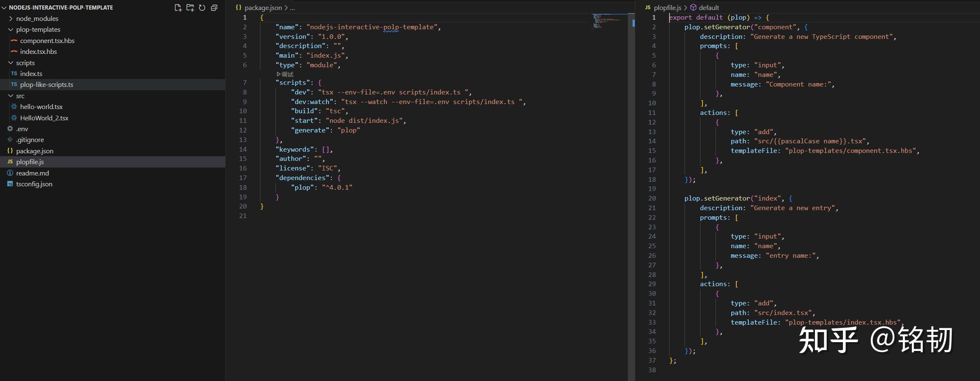
Task: Click the default breadcrumb in plopfile.js editor
Action: 709,8
